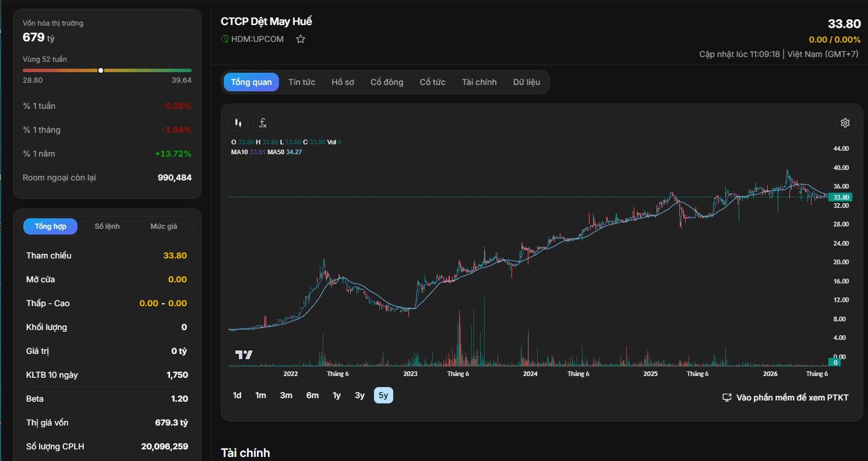This screenshot has width=868, height=461.
Task: Open the Tin tức tab
Action: click(302, 82)
